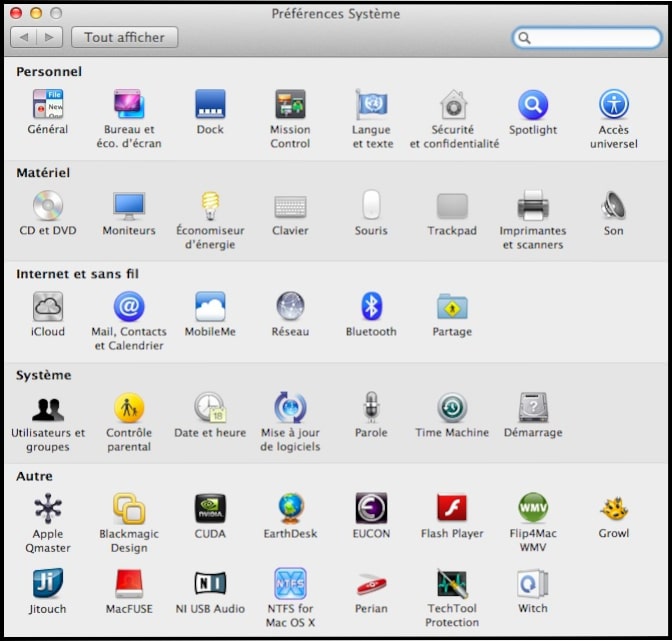Click the Tout afficher button
Screen dimensions: 672x641
tap(124, 37)
